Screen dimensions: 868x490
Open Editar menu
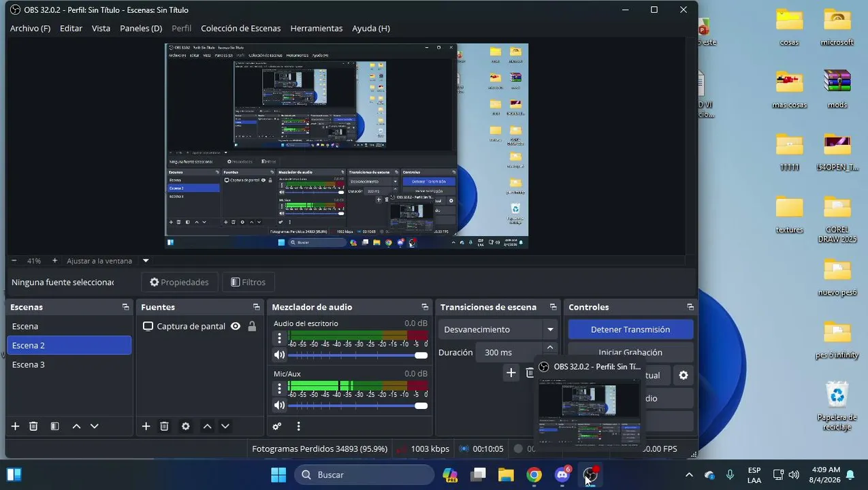(x=71, y=29)
